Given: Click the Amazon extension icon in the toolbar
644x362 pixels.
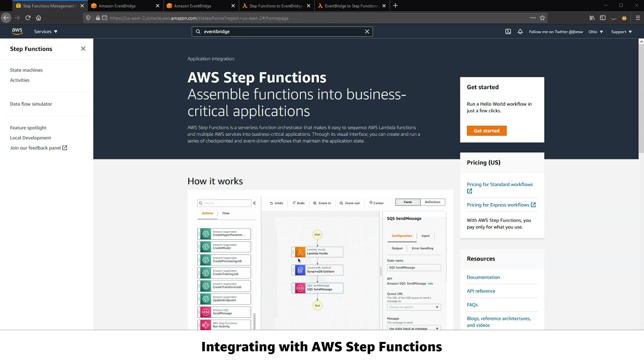Looking at the screenshot, I should [614, 18].
